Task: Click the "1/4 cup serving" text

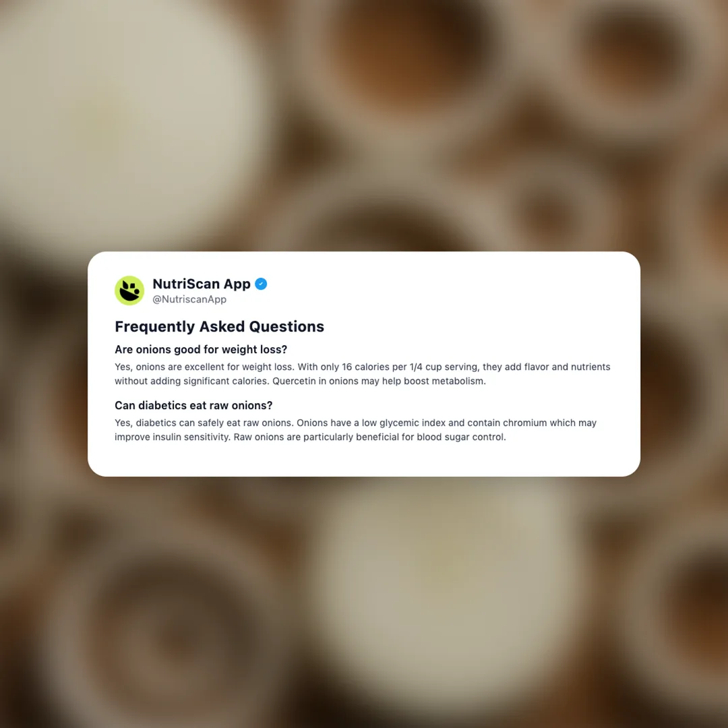Action: tap(444, 367)
